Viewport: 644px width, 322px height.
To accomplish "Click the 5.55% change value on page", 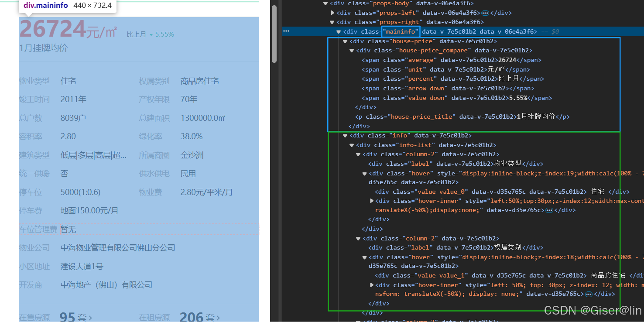I will coord(164,34).
